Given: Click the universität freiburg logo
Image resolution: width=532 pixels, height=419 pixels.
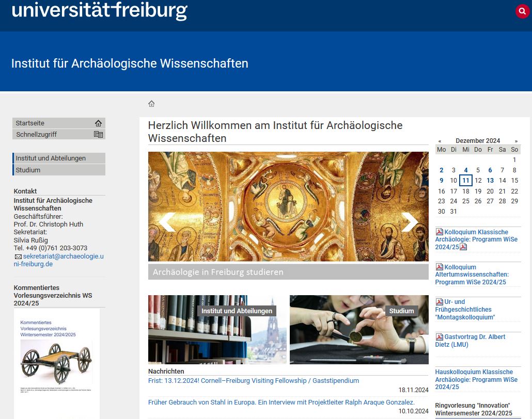Looking at the screenshot, I should point(99,11).
